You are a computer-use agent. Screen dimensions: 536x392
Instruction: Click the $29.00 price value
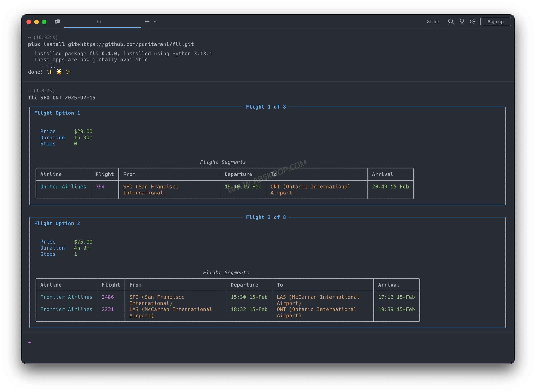(x=83, y=131)
